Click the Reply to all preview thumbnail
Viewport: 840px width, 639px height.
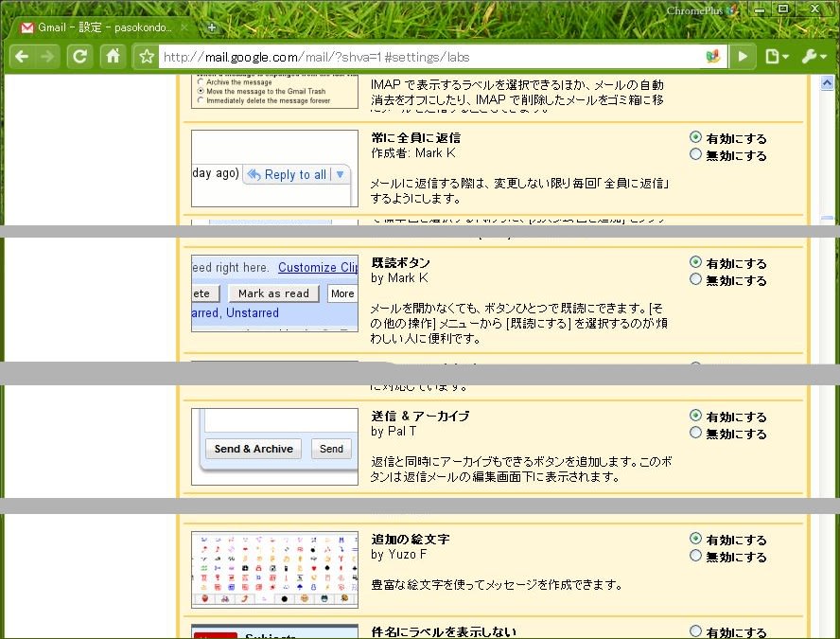point(274,169)
